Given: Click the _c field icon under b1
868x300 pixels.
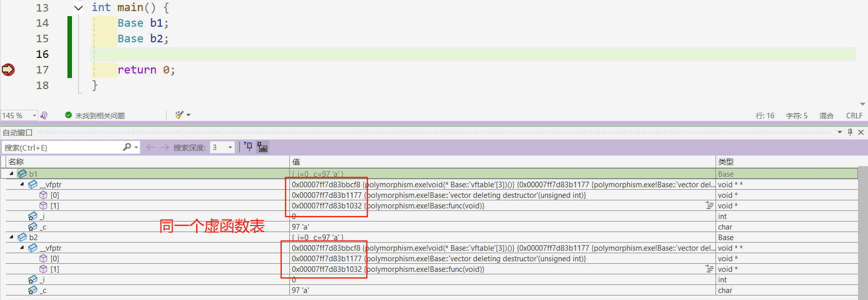Looking at the screenshot, I should 33,227.
